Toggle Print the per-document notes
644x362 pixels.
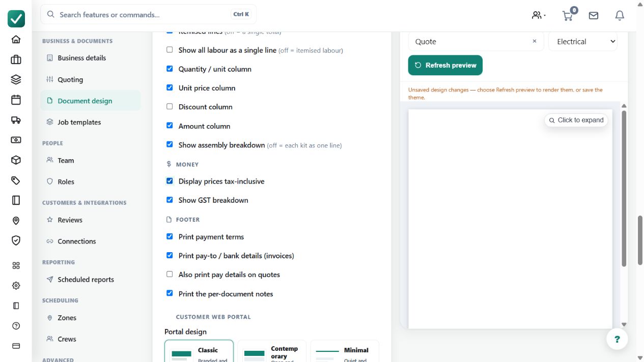170,293
